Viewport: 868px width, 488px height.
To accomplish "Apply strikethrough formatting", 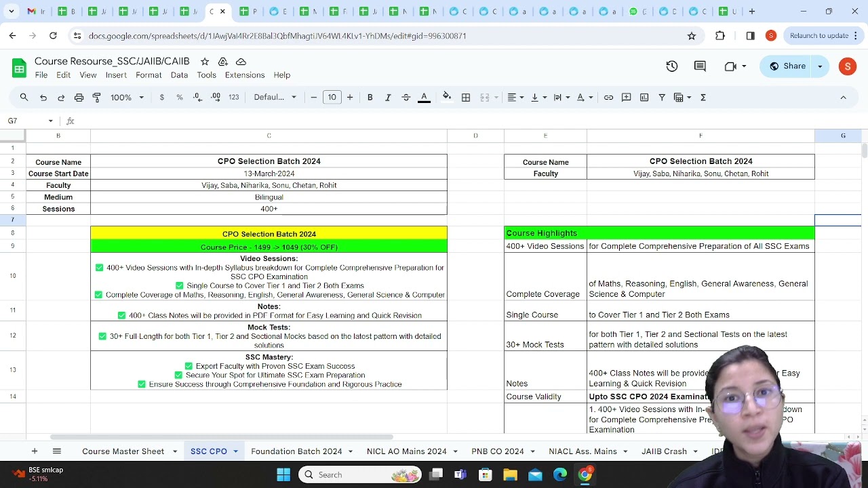I will coord(406,97).
